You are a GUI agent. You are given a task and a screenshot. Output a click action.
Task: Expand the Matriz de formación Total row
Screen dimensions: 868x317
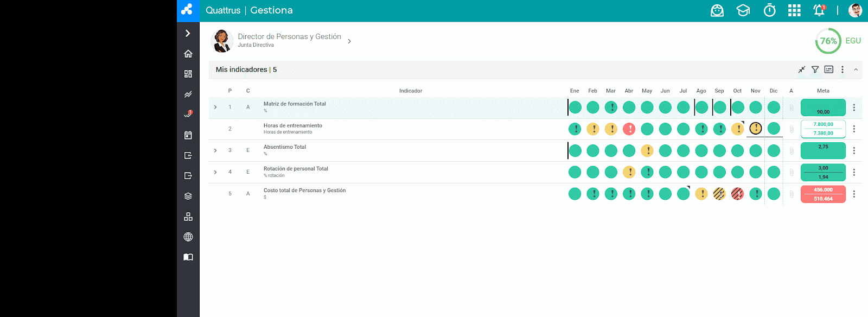pos(215,107)
